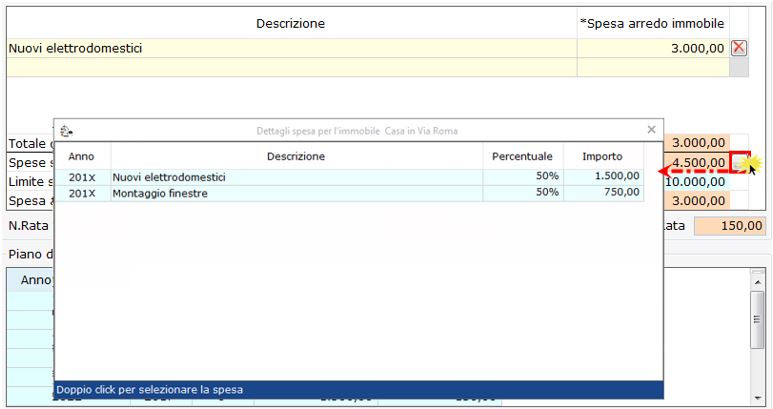Screen dimensions: 773x409
Task: Open expense details button beside 4.500,00
Action: (x=739, y=163)
